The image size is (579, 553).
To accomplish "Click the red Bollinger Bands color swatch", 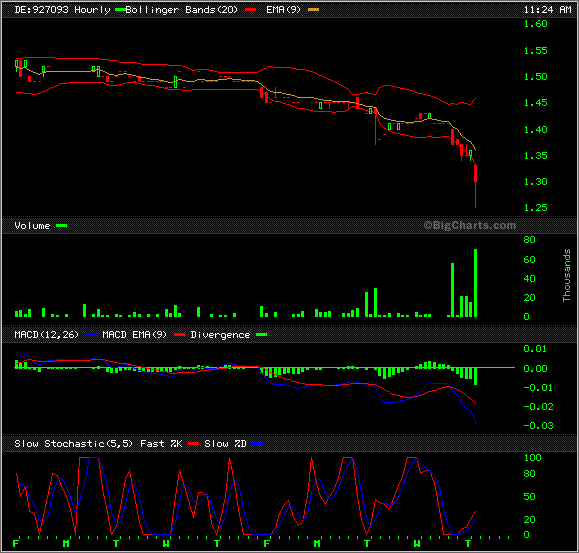I will click(250, 10).
